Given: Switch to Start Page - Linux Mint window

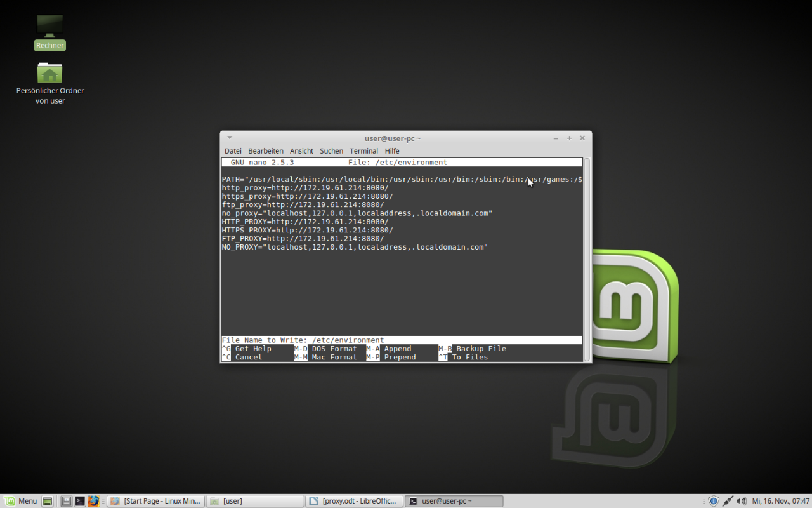Looking at the screenshot, I should tap(156, 501).
